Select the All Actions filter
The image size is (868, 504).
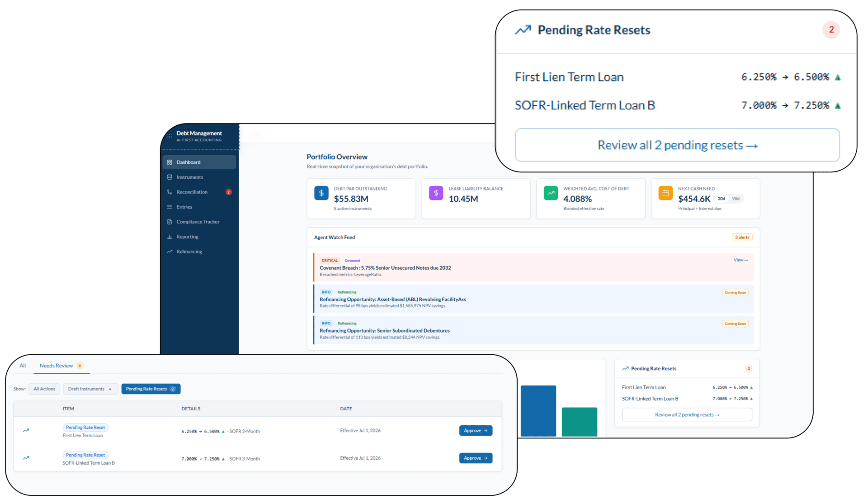click(44, 389)
